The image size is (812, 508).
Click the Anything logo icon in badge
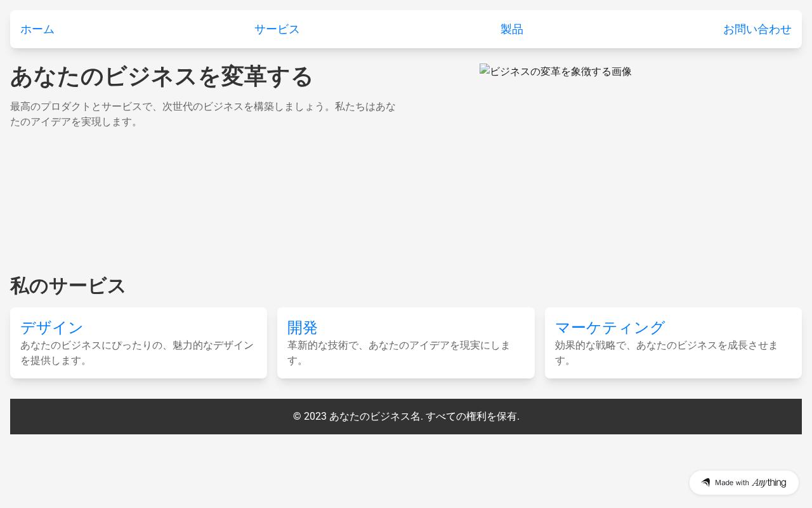(705, 483)
